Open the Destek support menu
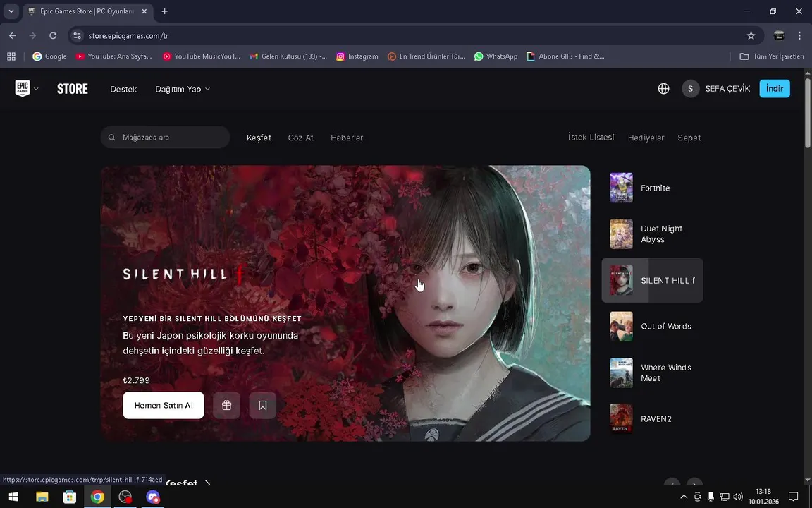 click(123, 89)
